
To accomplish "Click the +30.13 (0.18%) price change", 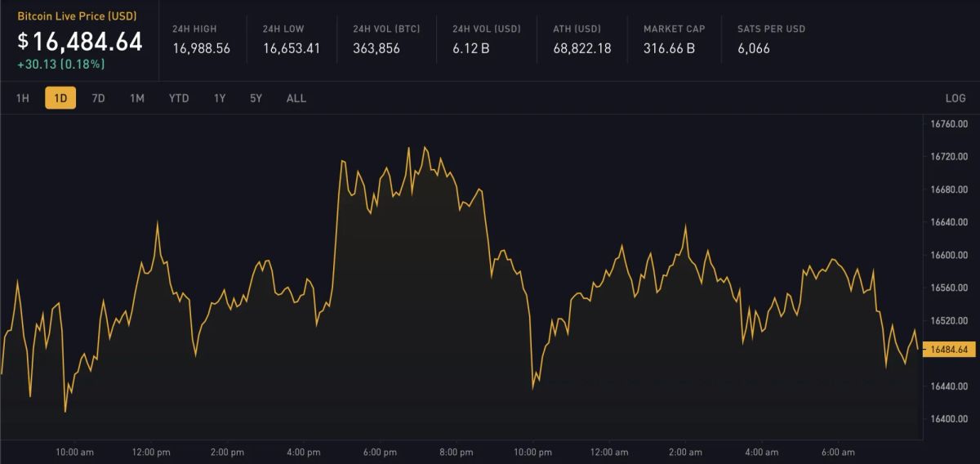I will [60, 64].
